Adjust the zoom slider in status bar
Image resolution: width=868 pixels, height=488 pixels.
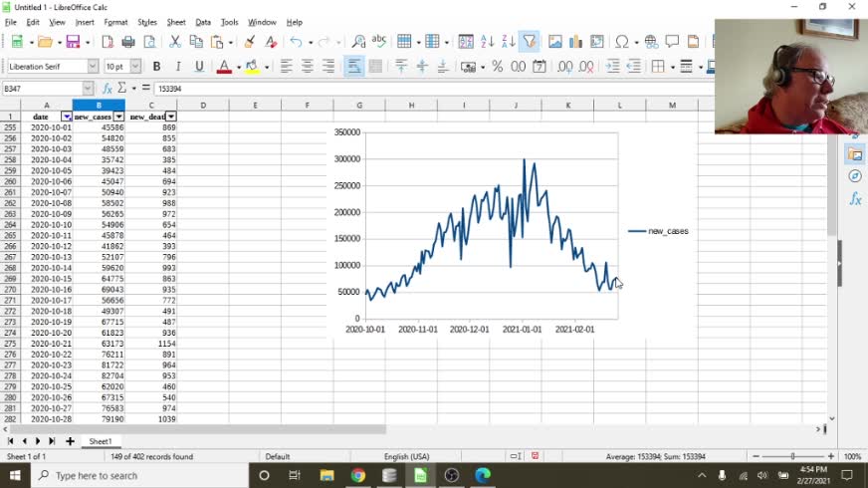tap(792, 456)
